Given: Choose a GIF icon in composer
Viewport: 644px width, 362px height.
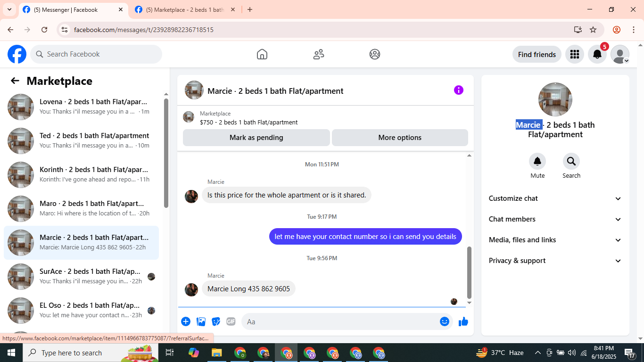Looking at the screenshot, I should pyautogui.click(x=231, y=321).
